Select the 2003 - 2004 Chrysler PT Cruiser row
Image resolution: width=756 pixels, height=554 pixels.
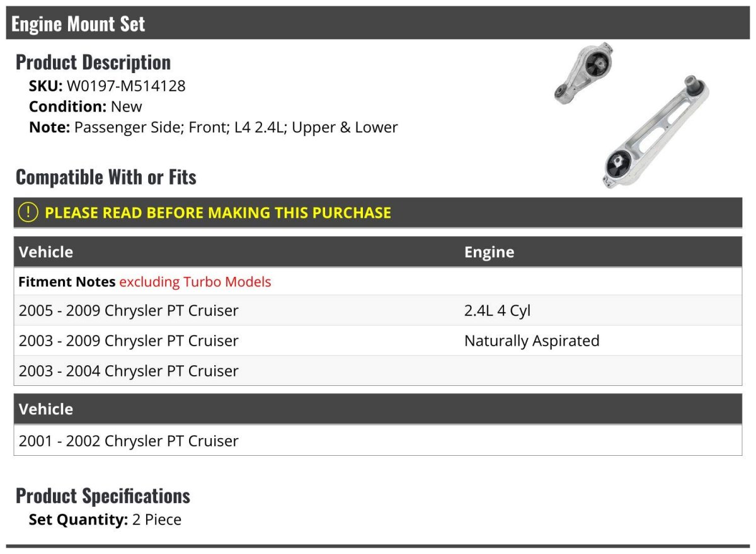coord(129,371)
